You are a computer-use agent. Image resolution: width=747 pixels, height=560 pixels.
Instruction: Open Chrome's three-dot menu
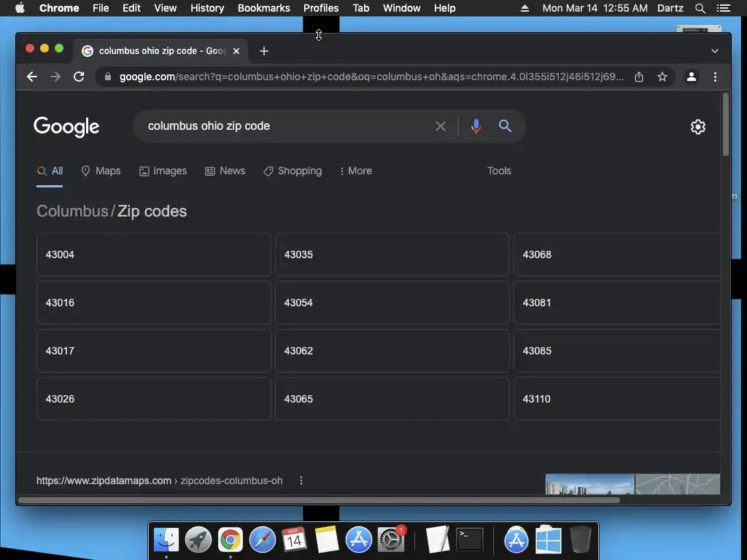click(715, 77)
